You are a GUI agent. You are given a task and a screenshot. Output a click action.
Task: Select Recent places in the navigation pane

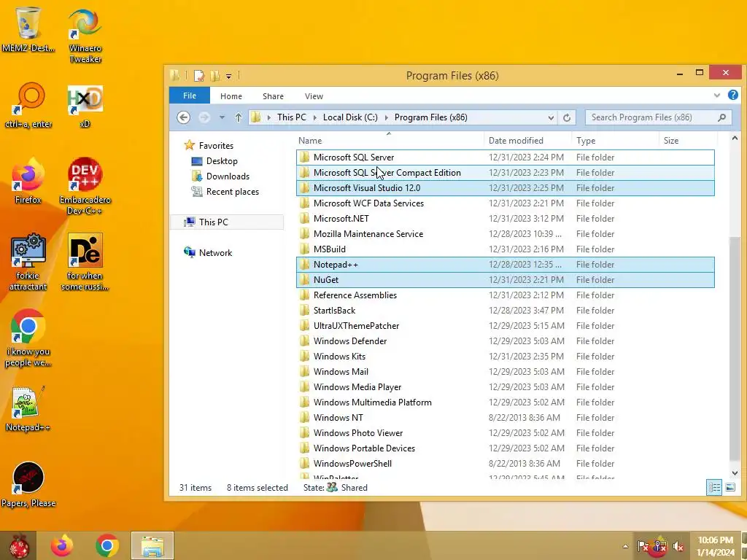233,192
